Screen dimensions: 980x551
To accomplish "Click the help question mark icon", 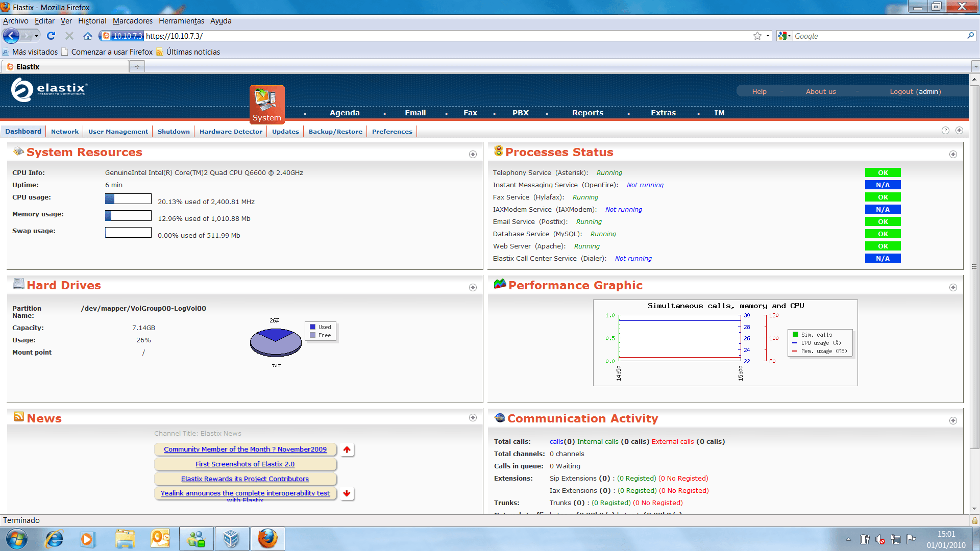I will pos(945,131).
